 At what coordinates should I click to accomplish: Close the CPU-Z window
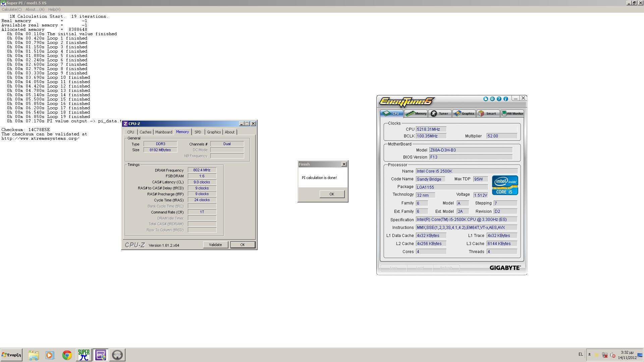pyautogui.click(x=253, y=124)
